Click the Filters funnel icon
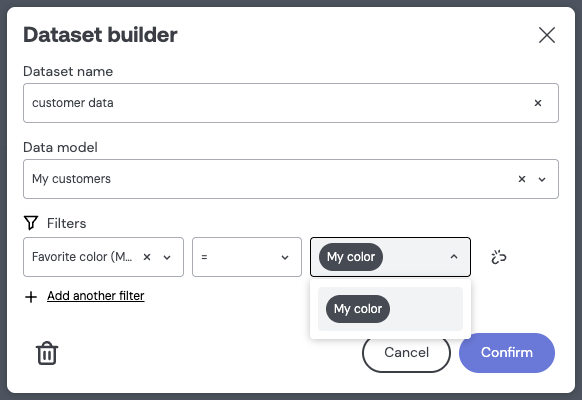Image resolution: width=582 pixels, height=400 pixels. (x=31, y=223)
